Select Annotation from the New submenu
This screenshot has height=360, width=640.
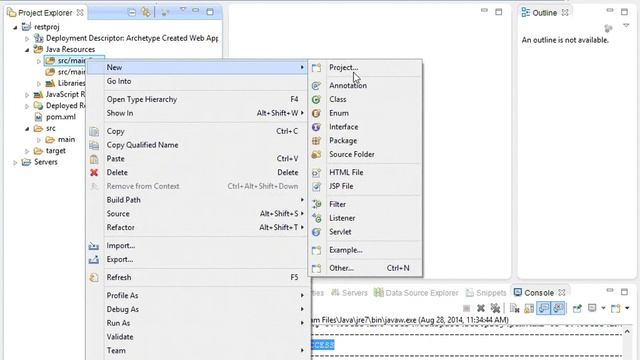[348, 85]
